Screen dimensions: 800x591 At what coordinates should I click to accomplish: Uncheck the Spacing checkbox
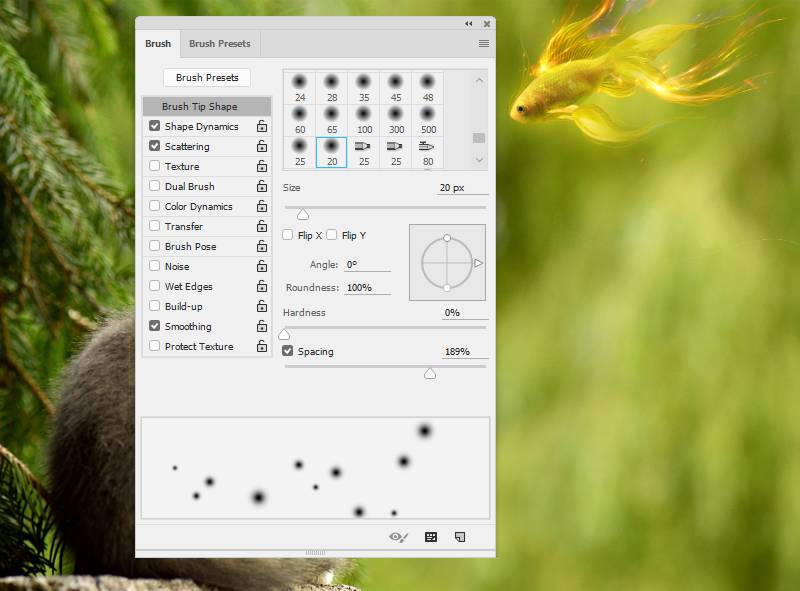click(x=288, y=351)
